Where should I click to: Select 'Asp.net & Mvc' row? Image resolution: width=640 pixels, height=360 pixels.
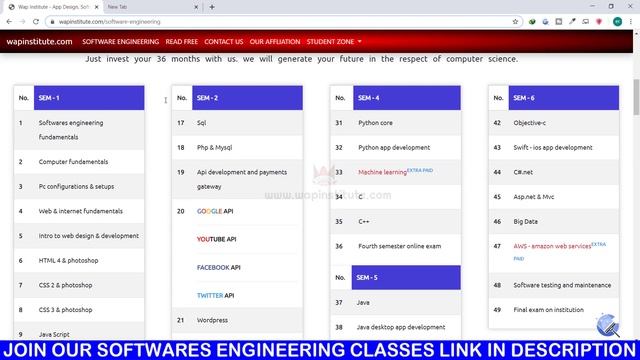pos(554,197)
